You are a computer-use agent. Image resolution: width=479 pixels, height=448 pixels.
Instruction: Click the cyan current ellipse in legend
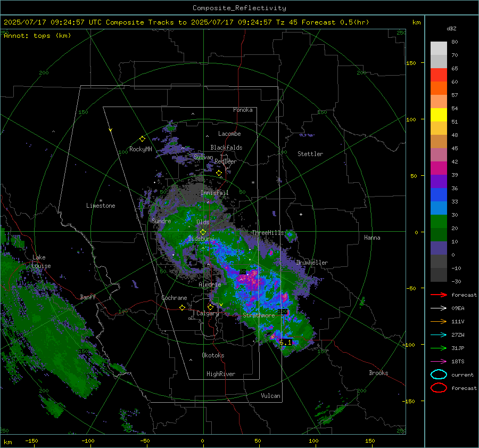point(439,374)
